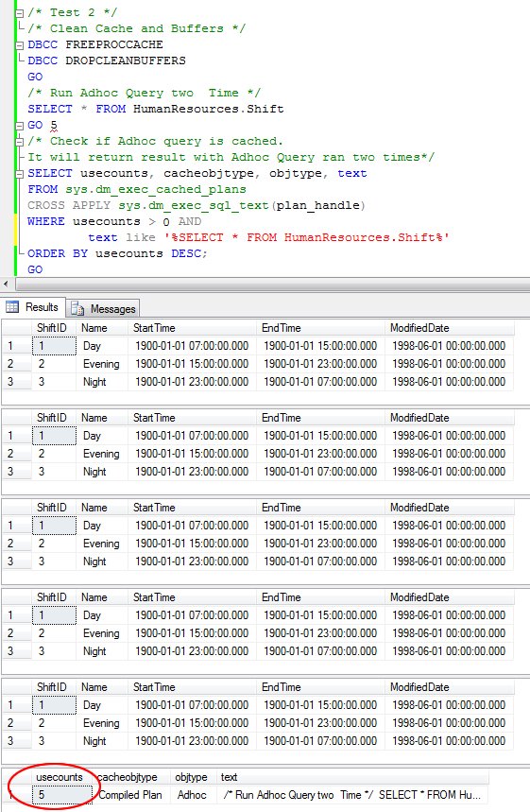Click the usecounts cell showing 5
Image resolution: width=530 pixels, height=812 pixels.
[x=62, y=795]
